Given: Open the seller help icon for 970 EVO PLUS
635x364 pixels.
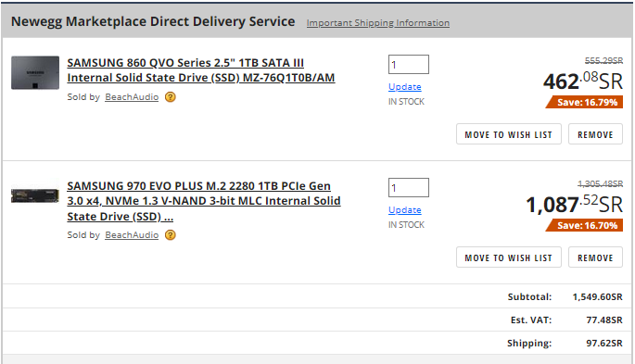Looking at the screenshot, I should pyautogui.click(x=171, y=235).
